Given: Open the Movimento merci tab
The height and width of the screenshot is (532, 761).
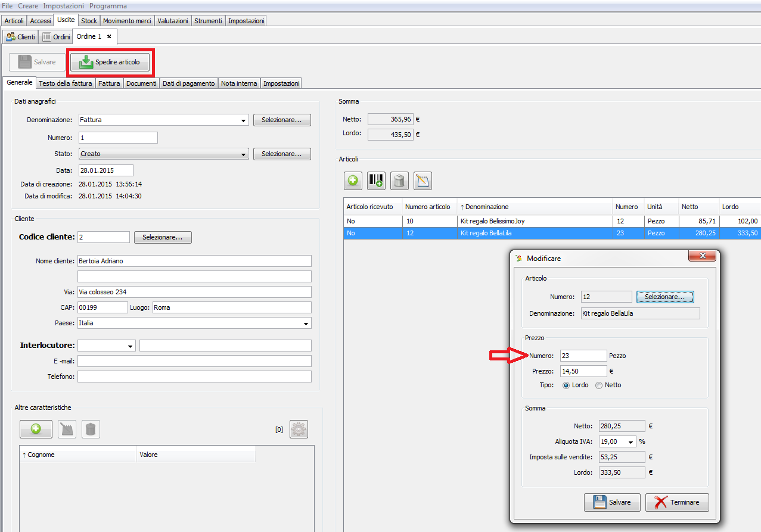Looking at the screenshot, I should (127, 21).
